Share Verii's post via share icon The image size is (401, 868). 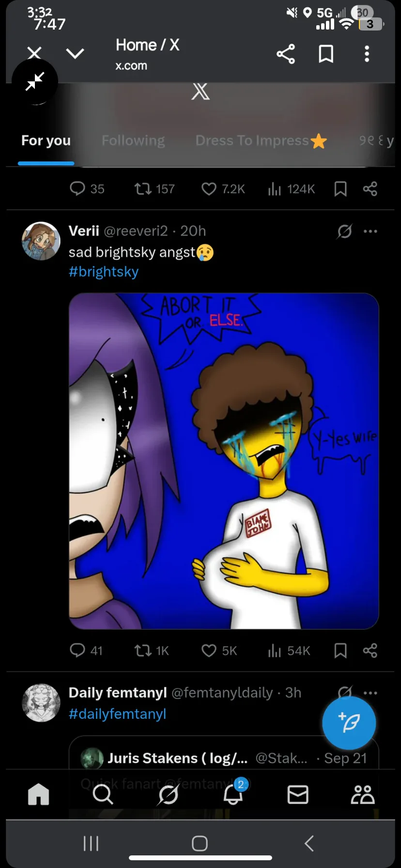point(370,651)
